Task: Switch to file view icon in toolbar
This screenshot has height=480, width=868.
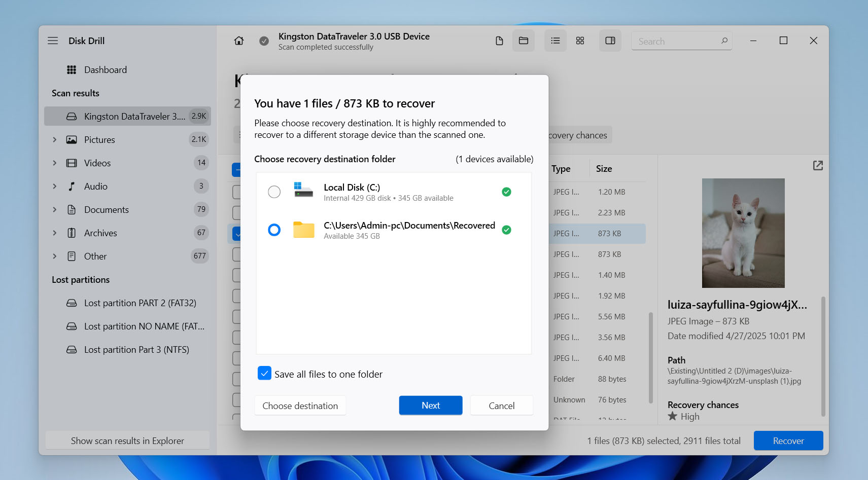Action: pos(499,41)
